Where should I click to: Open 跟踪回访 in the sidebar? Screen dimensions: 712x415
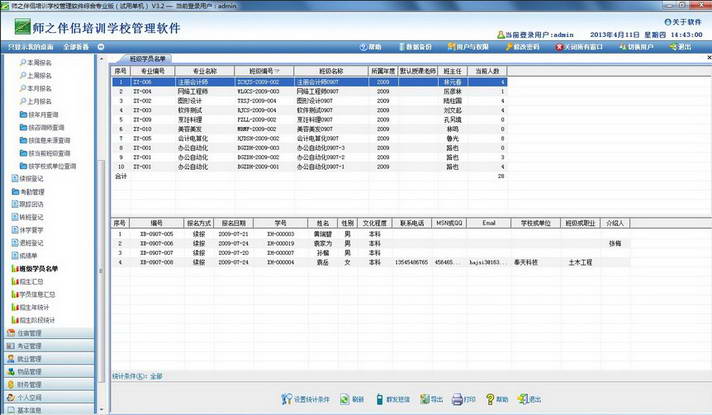27,204
